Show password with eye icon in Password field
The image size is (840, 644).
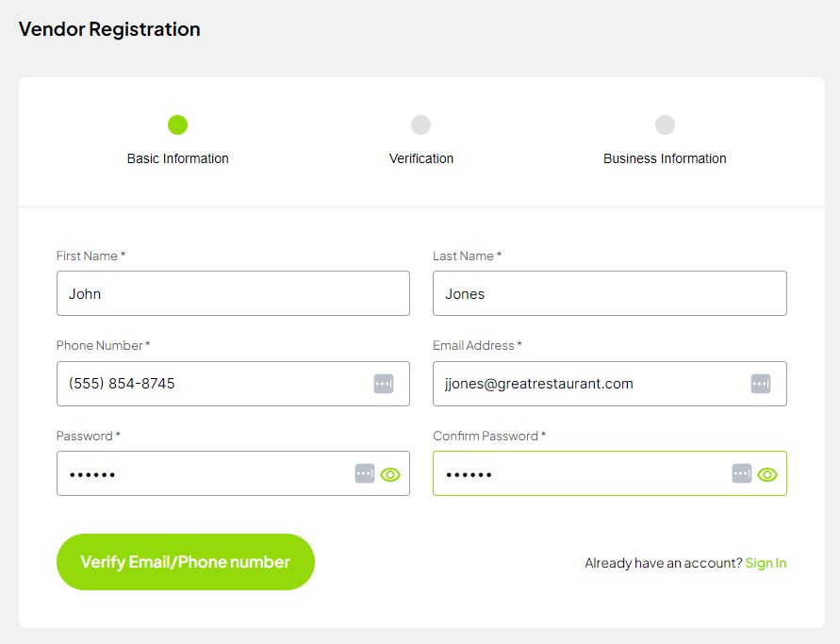point(390,474)
